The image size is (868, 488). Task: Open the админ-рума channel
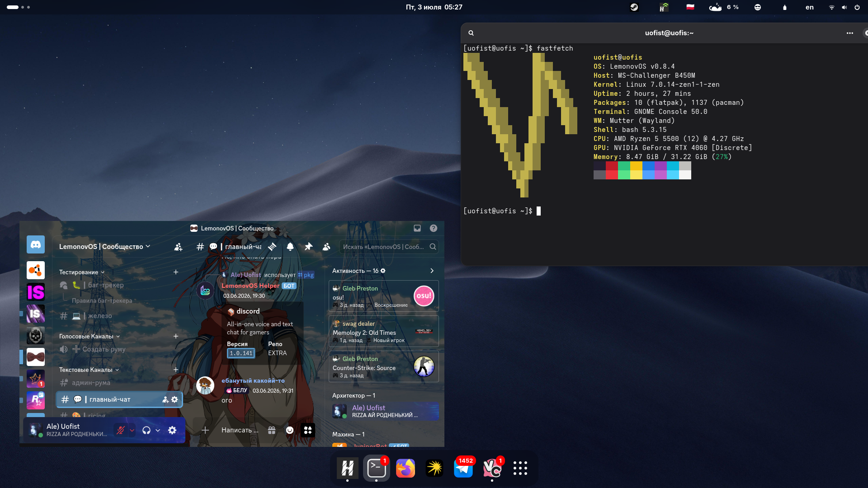[x=120, y=383]
